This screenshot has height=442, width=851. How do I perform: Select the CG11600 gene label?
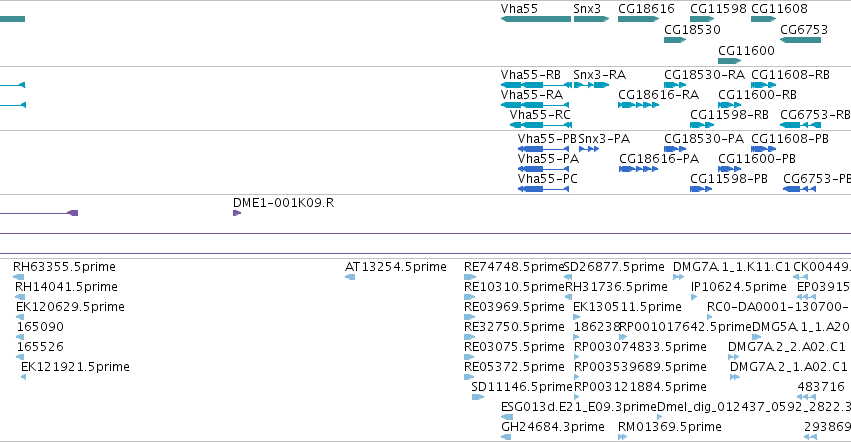746,50
